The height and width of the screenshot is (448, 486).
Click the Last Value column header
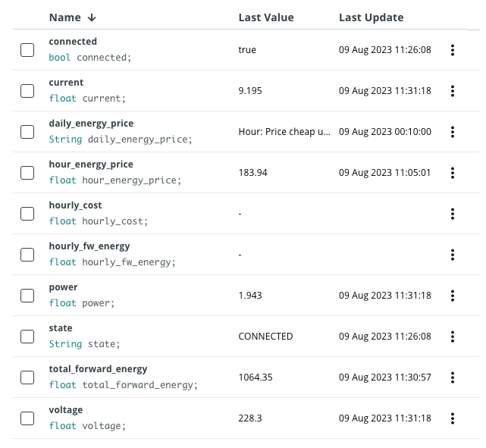[265, 17]
